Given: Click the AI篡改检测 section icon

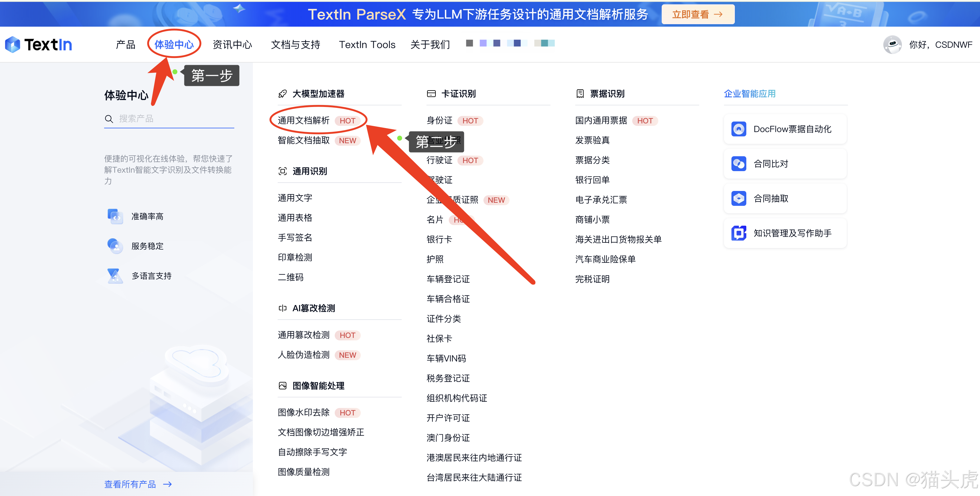Looking at the screenshot, I should point(282,308).
